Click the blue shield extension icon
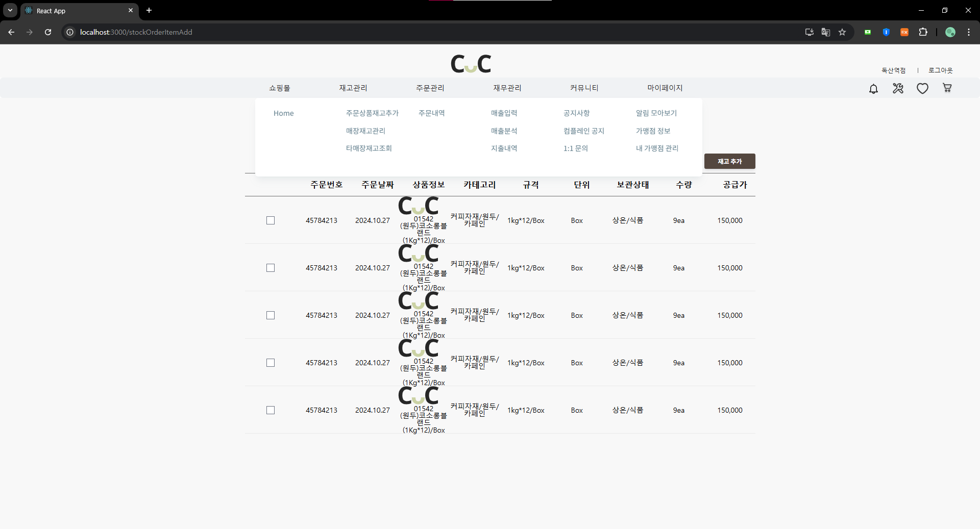The width and height of the screenshot is (980, 529). click(886, 32)
